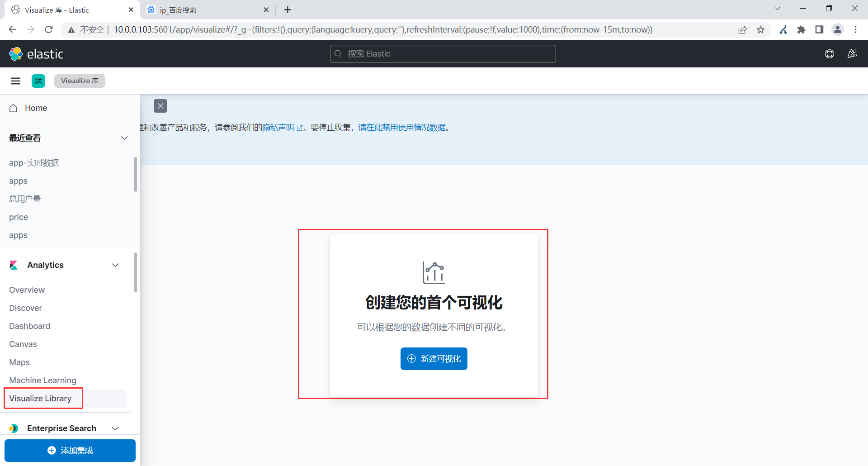
Task: Open the help menu icon in header
Action: [x=830, y=54]
